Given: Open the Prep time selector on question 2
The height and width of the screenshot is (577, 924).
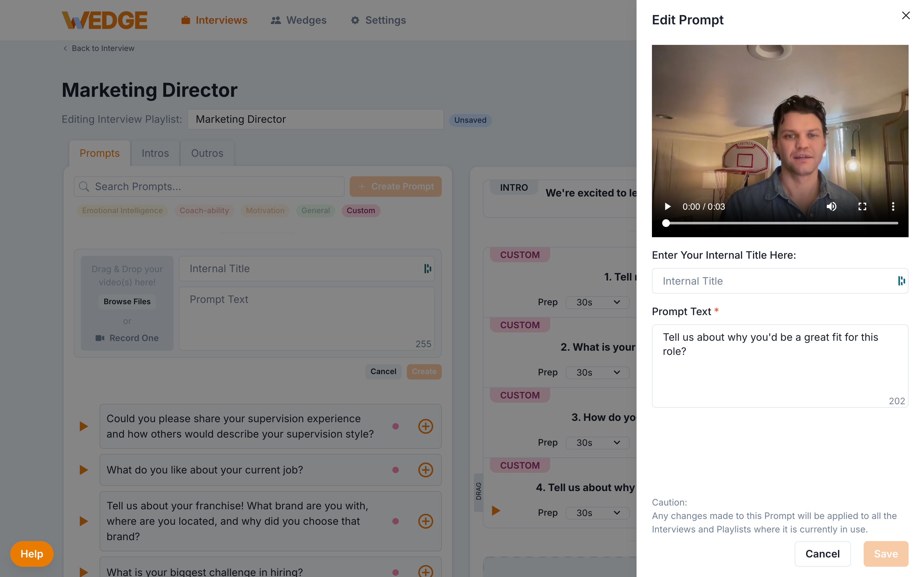Looking at the screenshot, I should click(597, 372).
